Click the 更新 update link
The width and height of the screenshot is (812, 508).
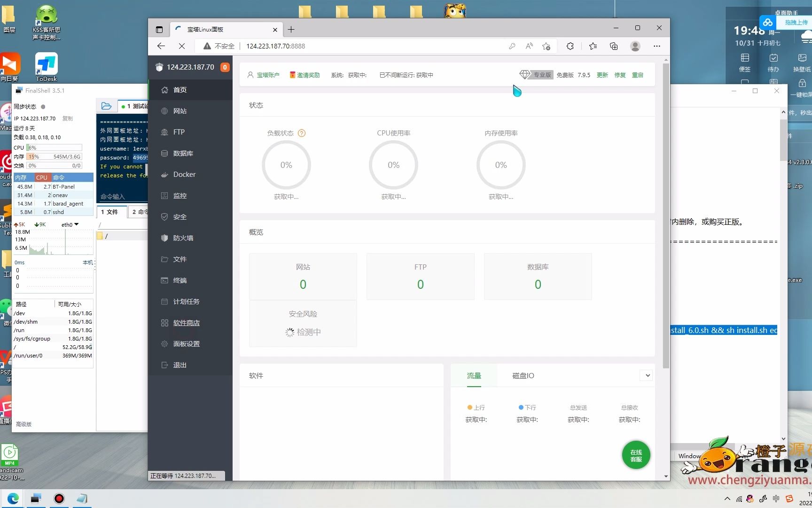click(x=602, y=75)
